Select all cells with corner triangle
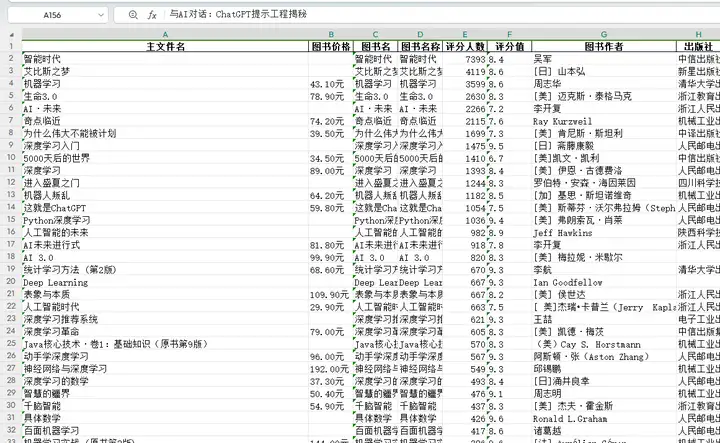The height and width of the screenshot is (443, 720). [11, 35]
